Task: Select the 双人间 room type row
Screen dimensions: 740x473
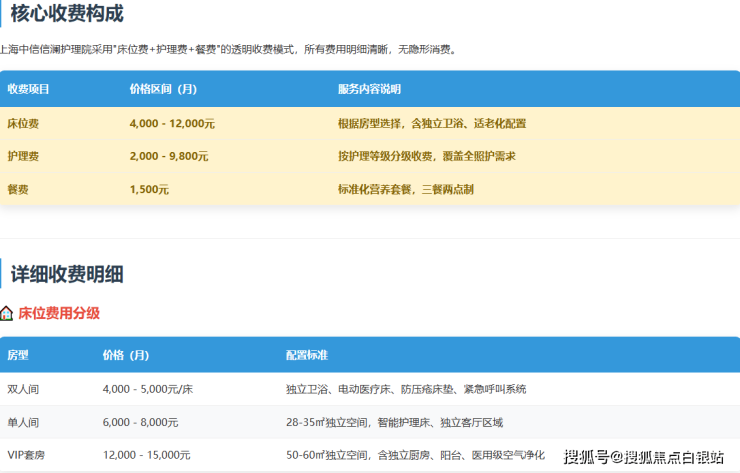Action: point(23,389)
